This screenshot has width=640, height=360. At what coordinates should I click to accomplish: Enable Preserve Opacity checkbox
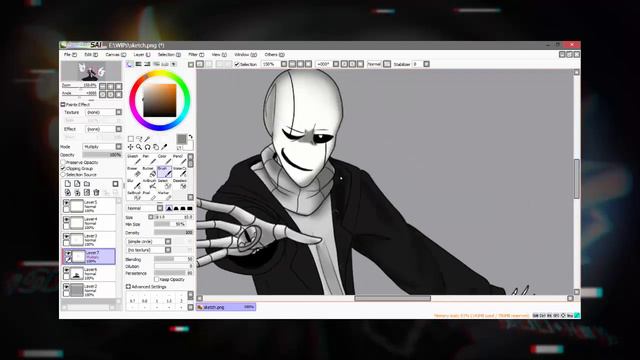[x=63, y=162]
